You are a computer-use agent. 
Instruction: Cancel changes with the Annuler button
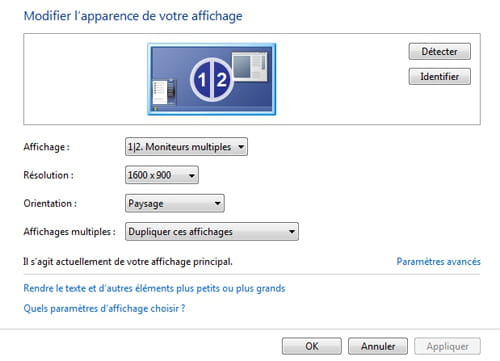[378, 346]
